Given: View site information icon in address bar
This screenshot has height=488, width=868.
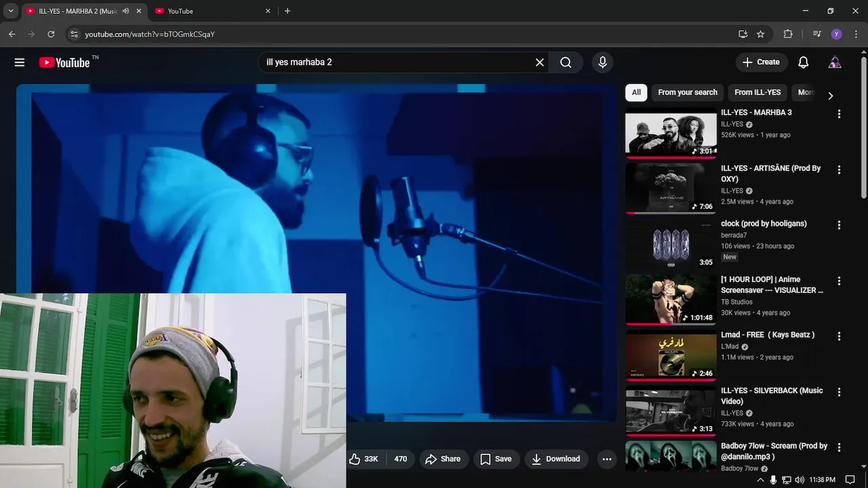Looking at the screenshot, I should 74,34.
